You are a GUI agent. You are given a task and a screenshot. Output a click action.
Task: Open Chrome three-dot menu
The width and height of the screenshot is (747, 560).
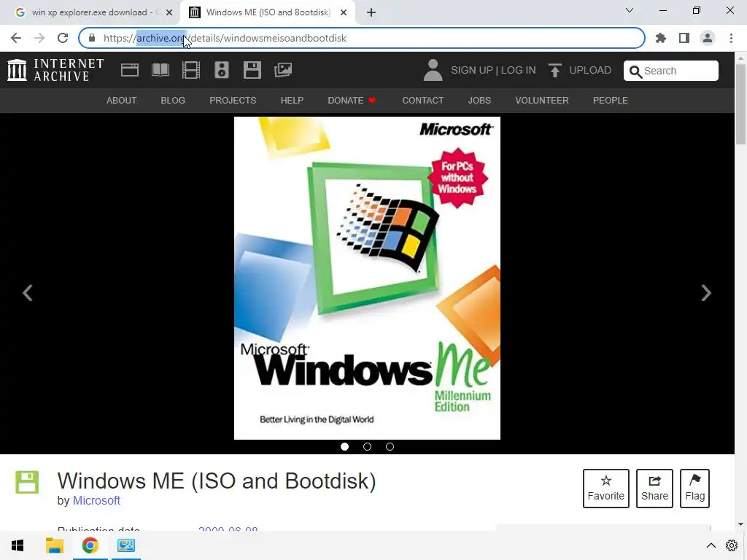click(731, 38)
